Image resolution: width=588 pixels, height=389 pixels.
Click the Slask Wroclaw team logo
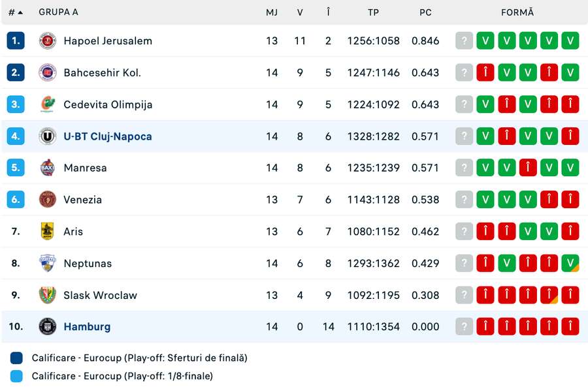[x=47, y=295]
